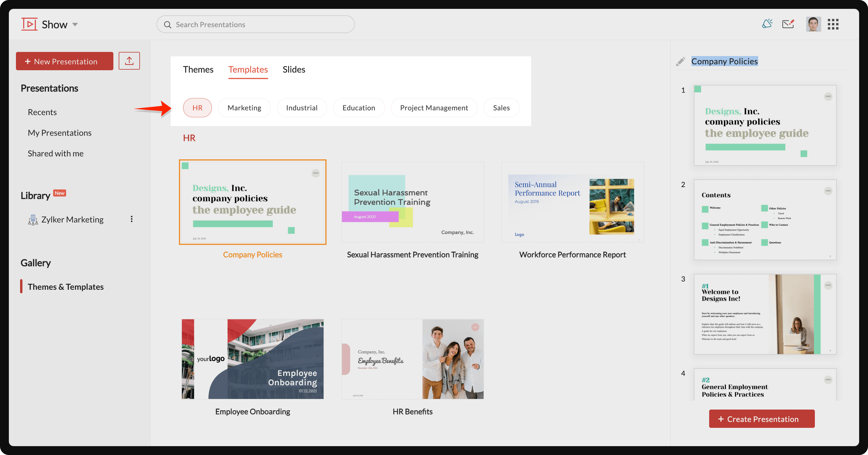868x455 pixels.
Task: Click the import presentation upload icon
Action: 129,60
